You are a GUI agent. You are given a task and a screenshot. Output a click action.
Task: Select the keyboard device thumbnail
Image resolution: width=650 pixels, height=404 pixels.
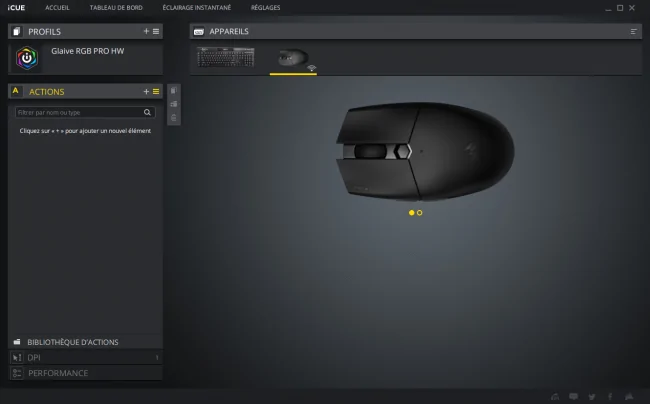(226, 57)
